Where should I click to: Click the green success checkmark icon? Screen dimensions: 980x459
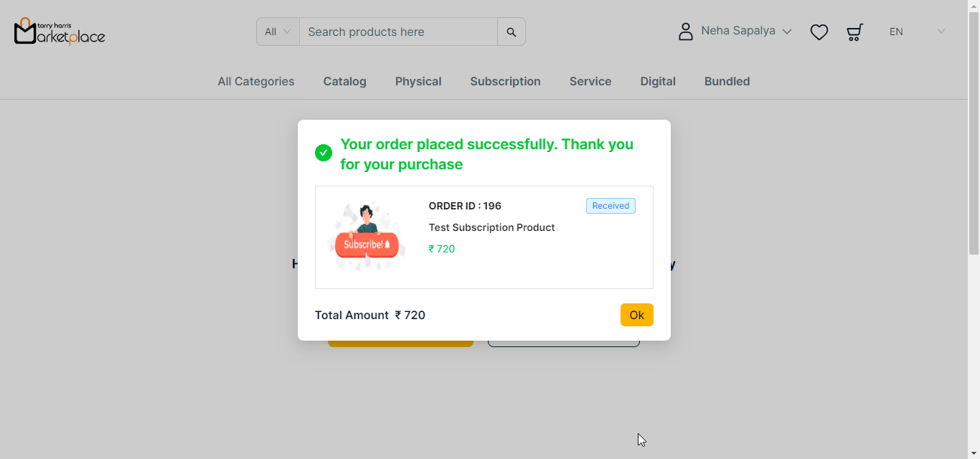pyautogui.click(x=324, y=153)
